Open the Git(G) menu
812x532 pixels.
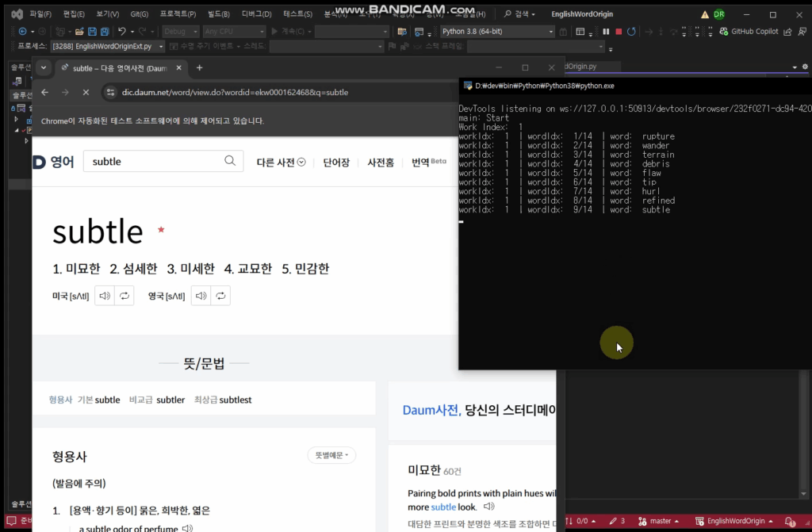140,14
